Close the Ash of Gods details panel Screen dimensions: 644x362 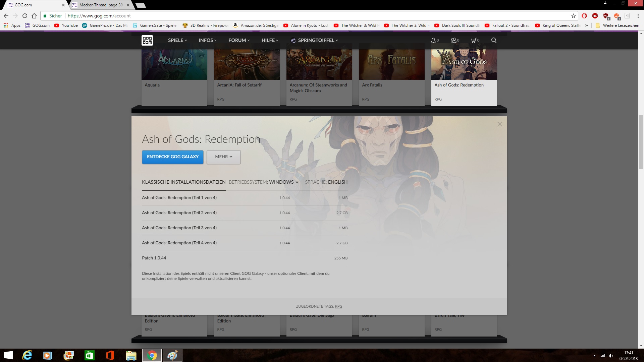(499, 124)
